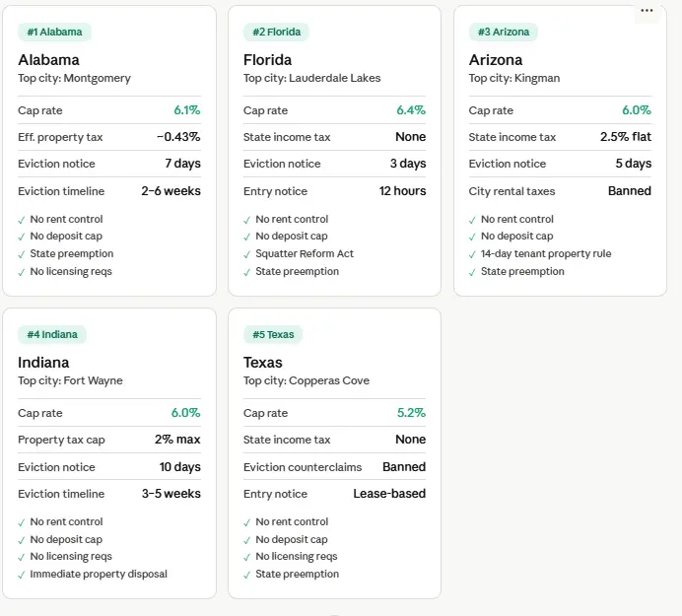The width and height of the screenshot is (682, 616).
Task: Click the checkmark beside Squatter Reform Act
Action: click(x=247, y=254)
